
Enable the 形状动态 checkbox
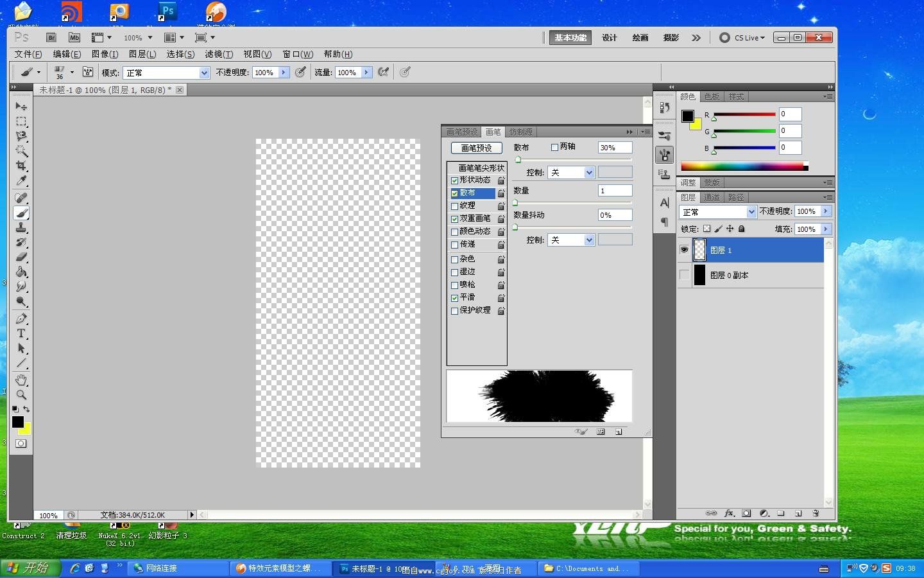454,180
